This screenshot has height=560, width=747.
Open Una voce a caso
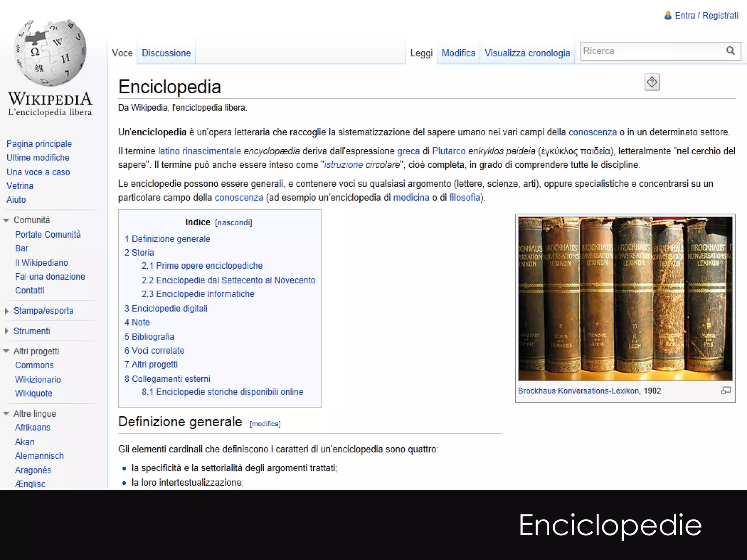[x=38, y=172]
